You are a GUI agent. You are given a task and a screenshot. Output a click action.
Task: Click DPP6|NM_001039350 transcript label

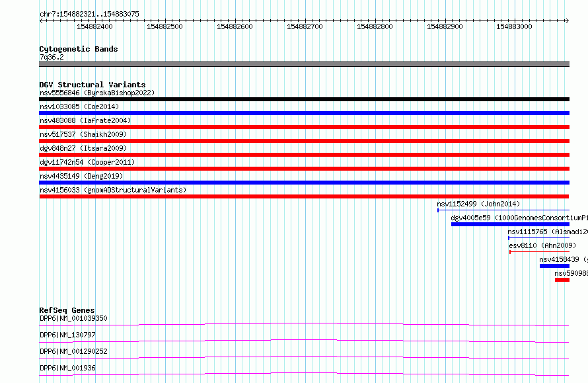pos(73,318)
